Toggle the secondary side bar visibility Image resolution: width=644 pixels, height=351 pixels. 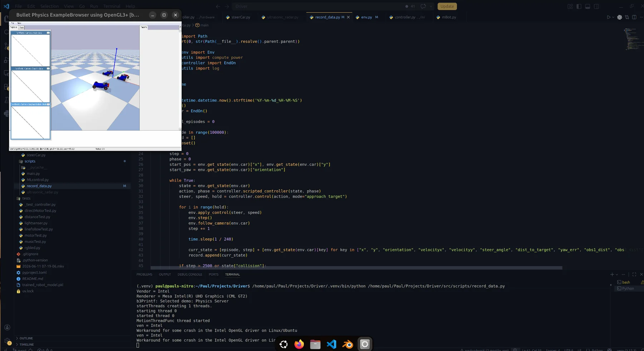[x=596, y=6]
